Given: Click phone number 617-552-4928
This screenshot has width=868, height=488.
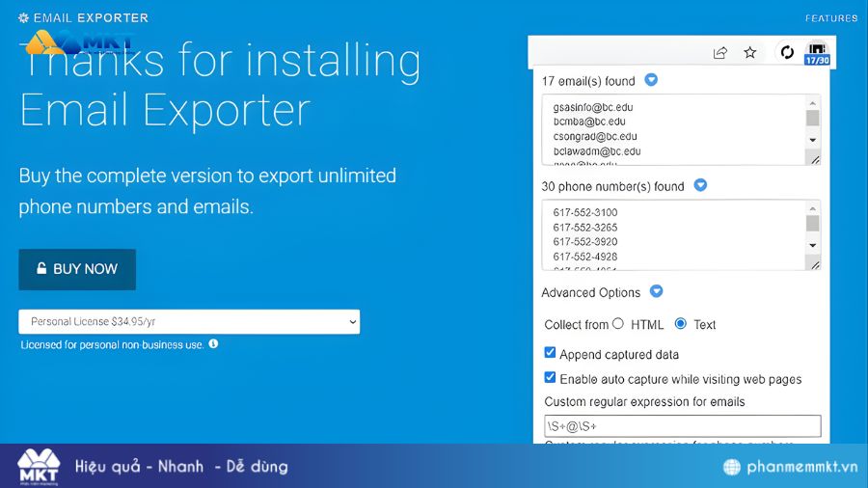Looking at the screenshot, I should [585, 257].
